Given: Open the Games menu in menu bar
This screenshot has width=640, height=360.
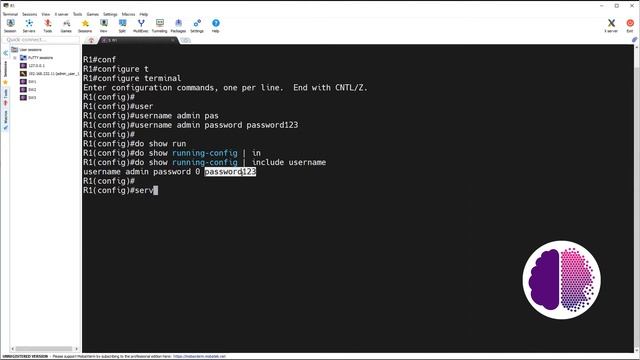Looking at the screenshot, I should [93, 14].
